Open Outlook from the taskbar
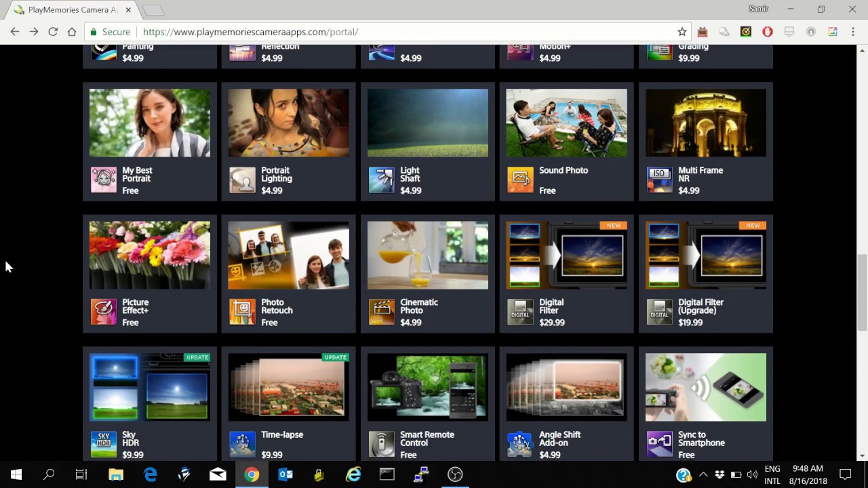This screenshot has width=868, height=488. point(285,474)
